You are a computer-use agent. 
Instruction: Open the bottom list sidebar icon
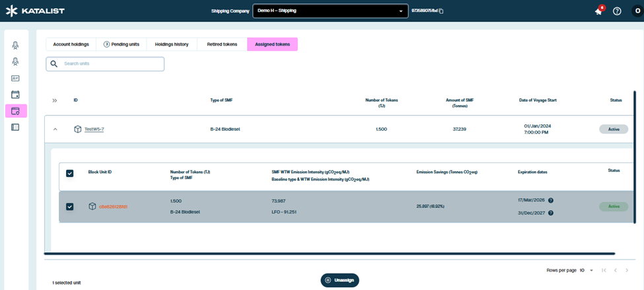[15, 127]
